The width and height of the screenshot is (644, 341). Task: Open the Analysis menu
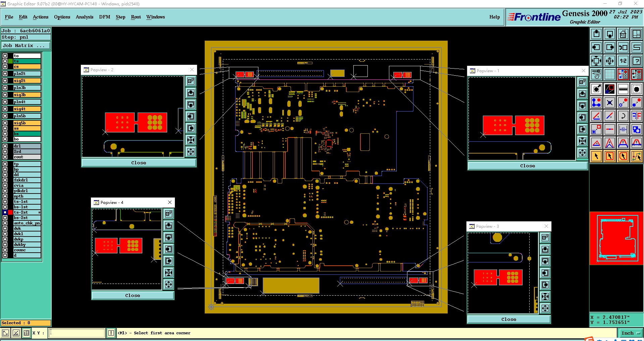pos(85,17)
